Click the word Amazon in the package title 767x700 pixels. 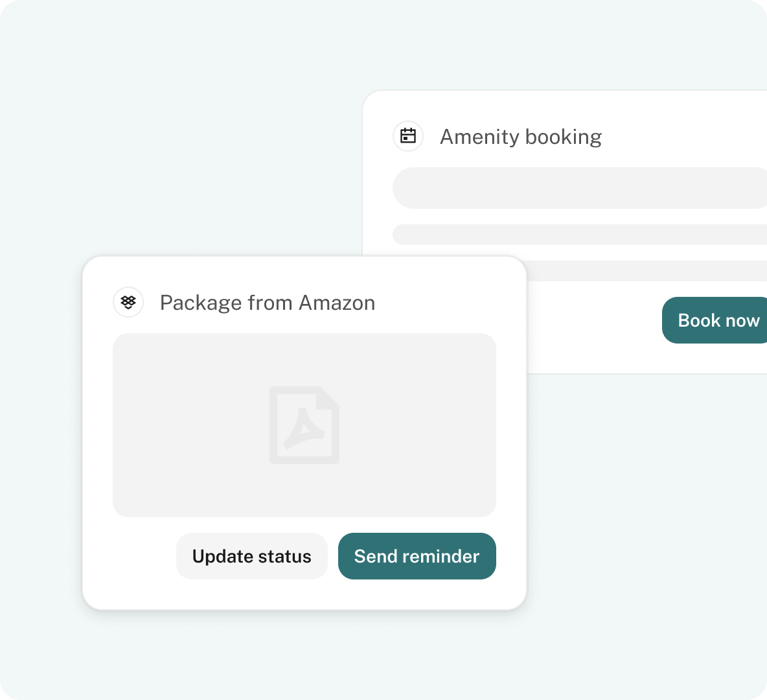coord(337,303)
